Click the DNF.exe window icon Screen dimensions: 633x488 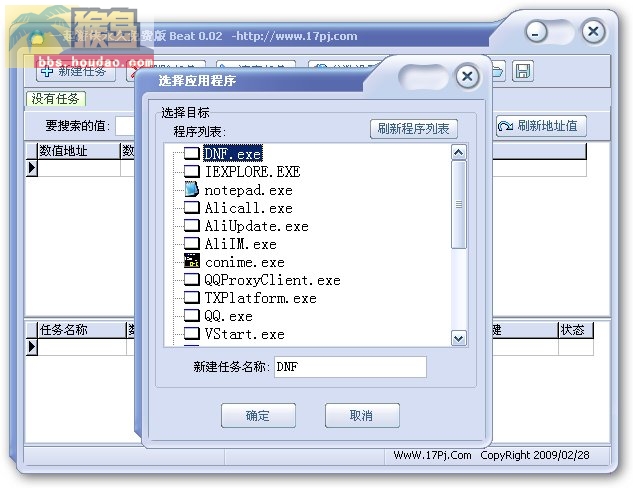(x=192, y=153)
